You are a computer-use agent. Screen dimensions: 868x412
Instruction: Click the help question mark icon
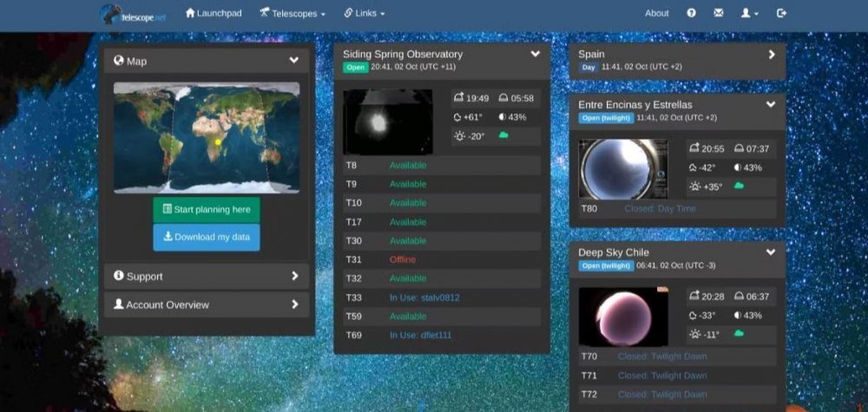pos(692,13)
